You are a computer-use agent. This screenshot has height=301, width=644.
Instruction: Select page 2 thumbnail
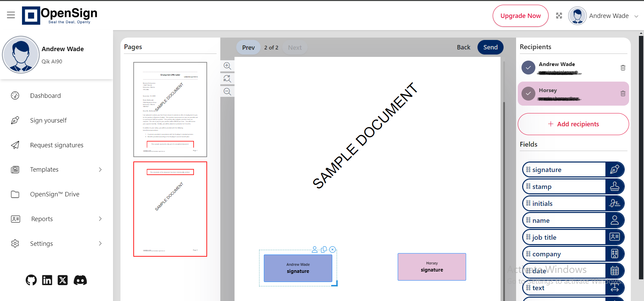[x=170, y=209]
